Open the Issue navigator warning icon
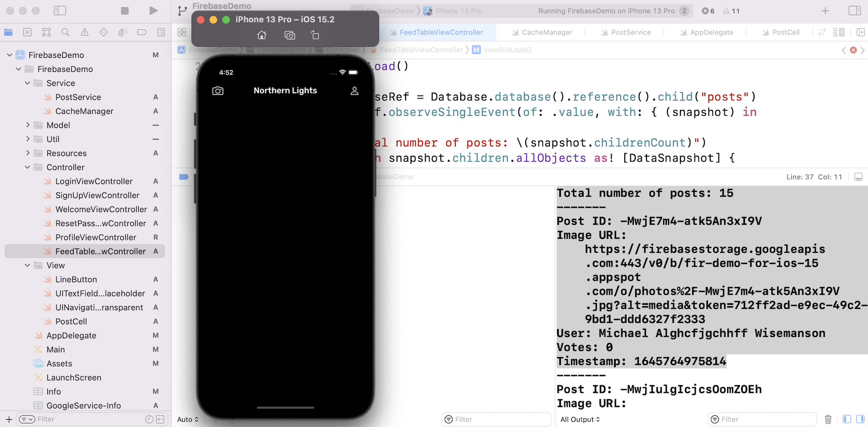 (85, 32)
